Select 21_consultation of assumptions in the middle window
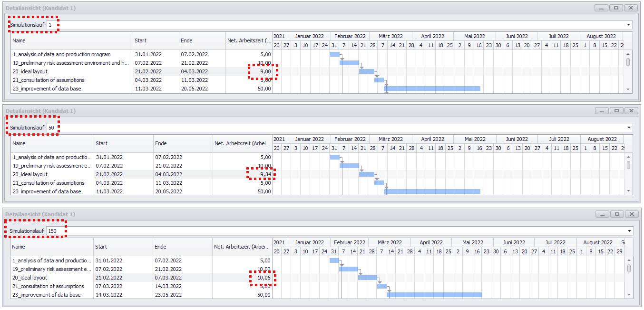 [x=49, y=183]
